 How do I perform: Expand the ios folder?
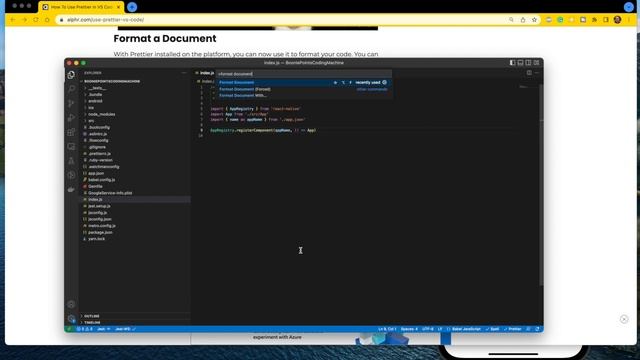pyautogui.click(x=135, y=108)
